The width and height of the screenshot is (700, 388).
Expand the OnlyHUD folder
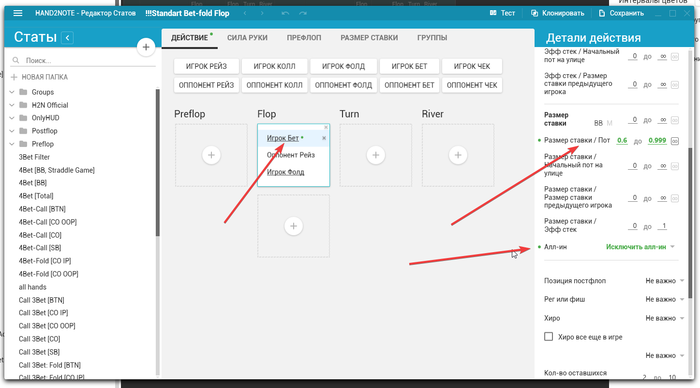12,118
